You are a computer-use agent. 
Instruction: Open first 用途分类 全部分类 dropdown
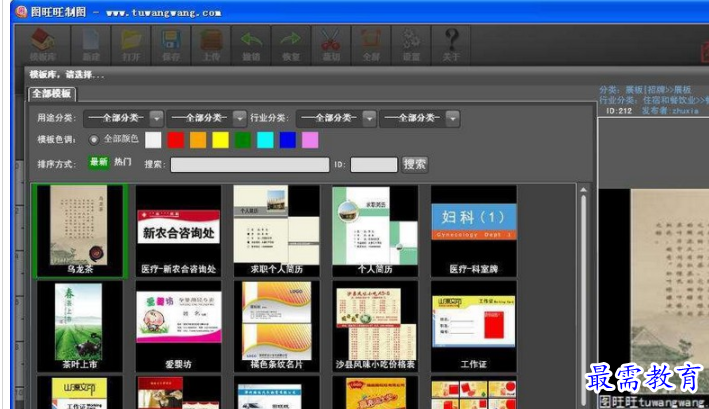tap(123, 118)
